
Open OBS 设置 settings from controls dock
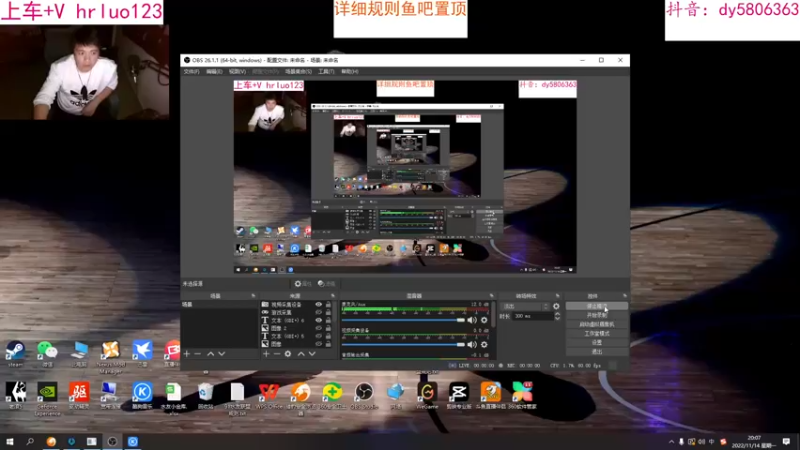[596, 342]
